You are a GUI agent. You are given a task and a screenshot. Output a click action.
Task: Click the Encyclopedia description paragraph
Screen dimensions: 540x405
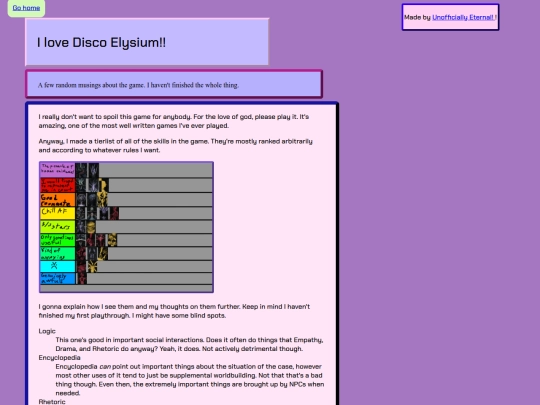190,380
